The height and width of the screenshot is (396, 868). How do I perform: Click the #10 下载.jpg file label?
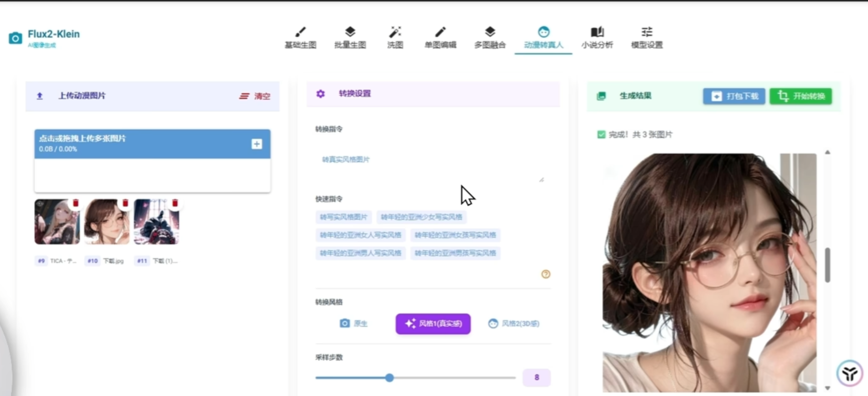106,261
